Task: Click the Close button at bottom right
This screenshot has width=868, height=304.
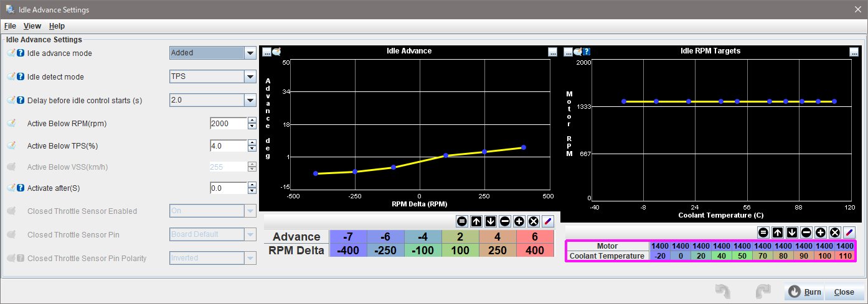Action: (844, 292)
